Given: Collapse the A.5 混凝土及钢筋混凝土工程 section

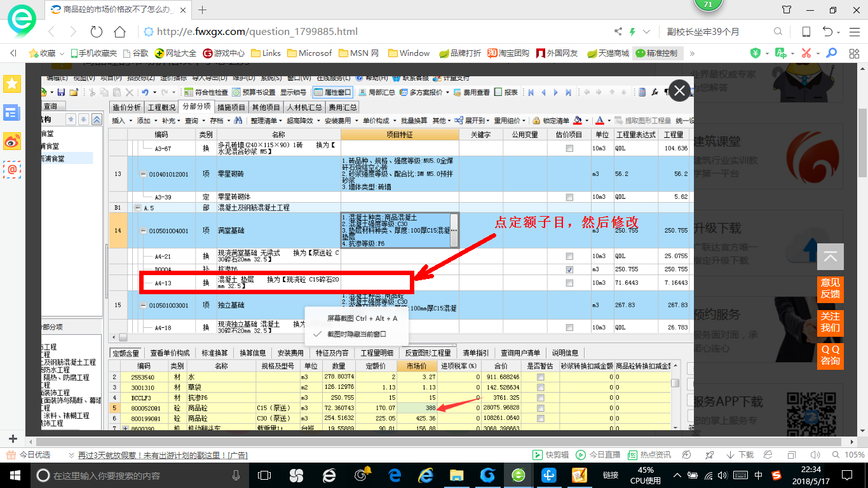Looking at the screenshot, I should click(137, 208).
